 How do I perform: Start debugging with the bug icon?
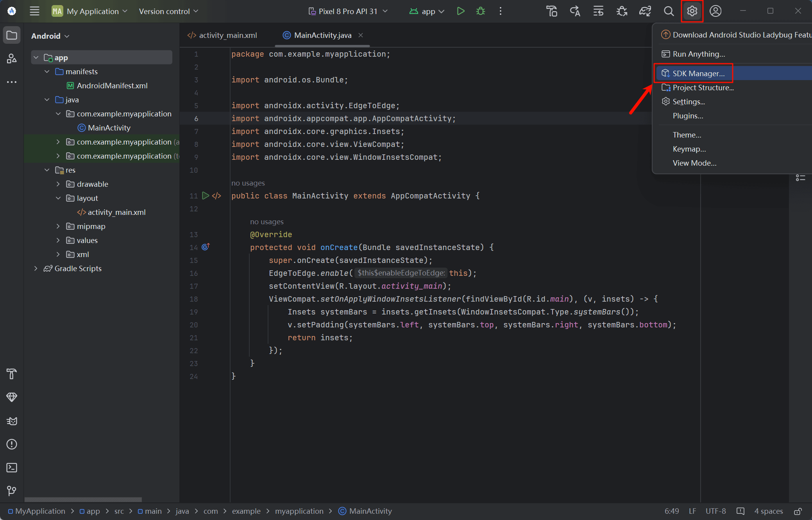point(481,11)
